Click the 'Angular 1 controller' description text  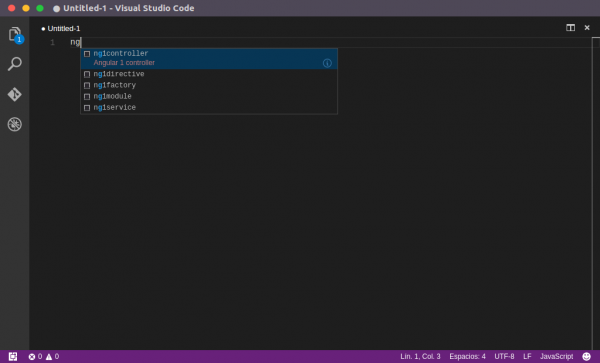coord(124,63)
